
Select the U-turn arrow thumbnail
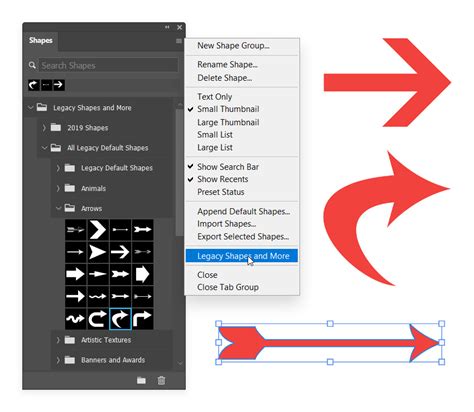coord(98,319)
